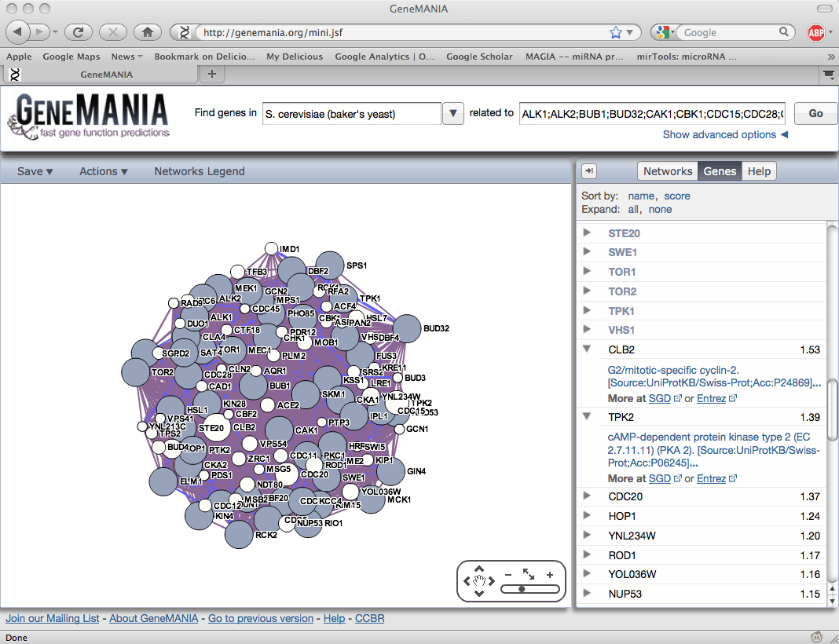Image resolution: width=839 pixels, height=644 pixels.
Task: Open the organism dropdown arrow
Action: pyautogui.click(x=452, y=113)
